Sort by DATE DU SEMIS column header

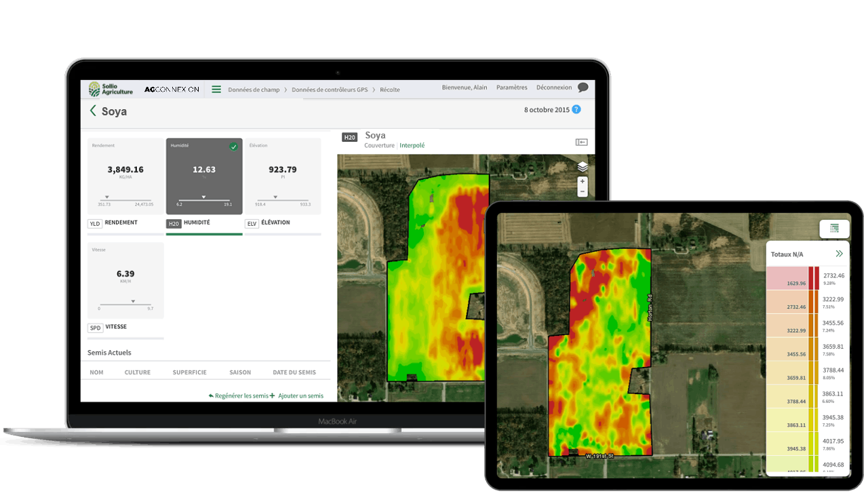[294, 372]
